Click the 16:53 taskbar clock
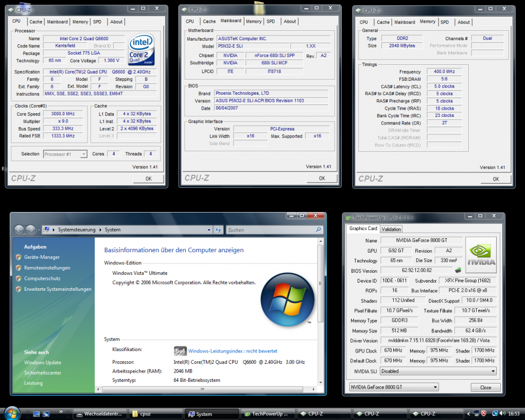Screen dimensions: 525x420 click(514, 414)
